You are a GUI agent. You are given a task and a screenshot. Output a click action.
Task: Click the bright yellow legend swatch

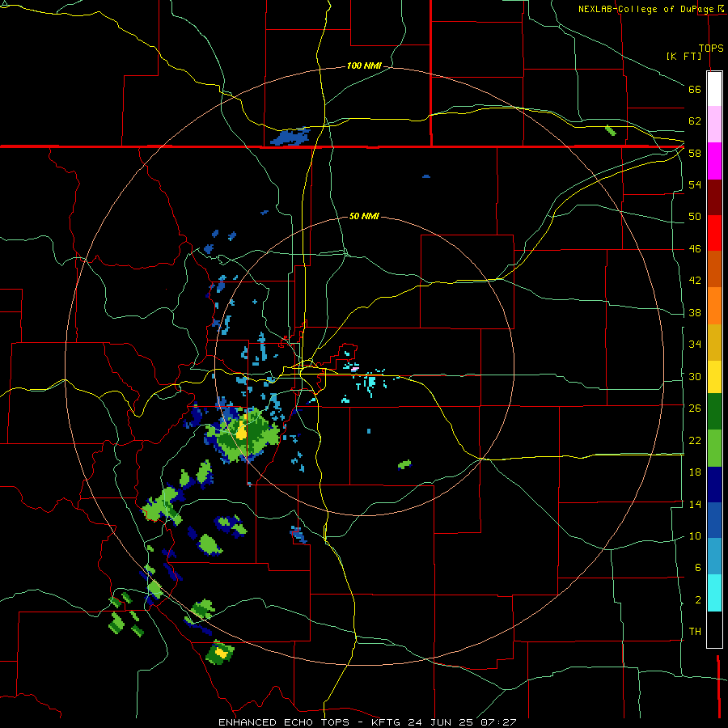[x=714, y=377]
